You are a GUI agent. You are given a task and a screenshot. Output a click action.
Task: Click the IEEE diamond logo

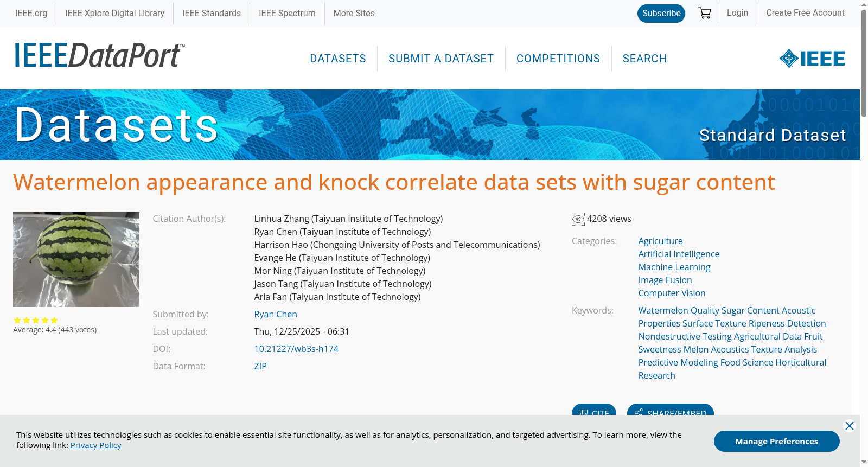(812, 59)
